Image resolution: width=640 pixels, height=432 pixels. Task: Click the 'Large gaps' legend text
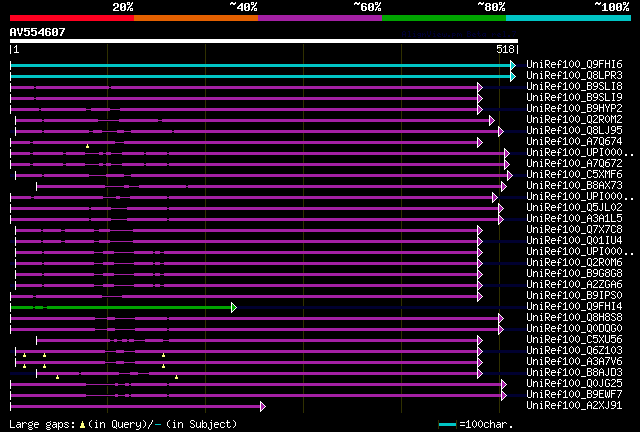(42, 424)
